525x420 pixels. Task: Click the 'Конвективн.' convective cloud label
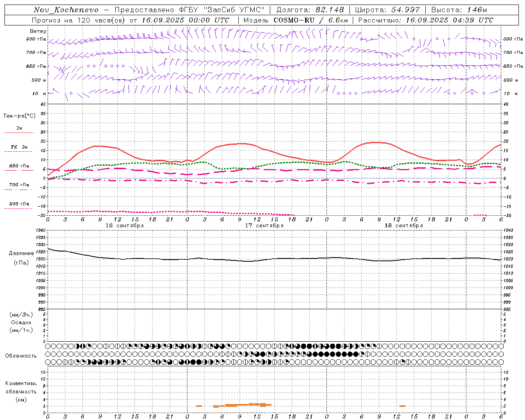(21, 383)
